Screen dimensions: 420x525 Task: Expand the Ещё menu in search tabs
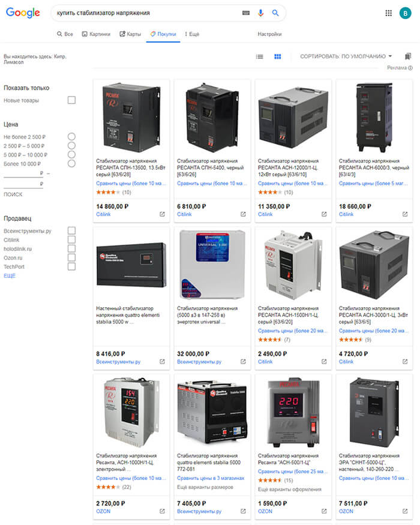pyautogui.click(x=192, y=34)
